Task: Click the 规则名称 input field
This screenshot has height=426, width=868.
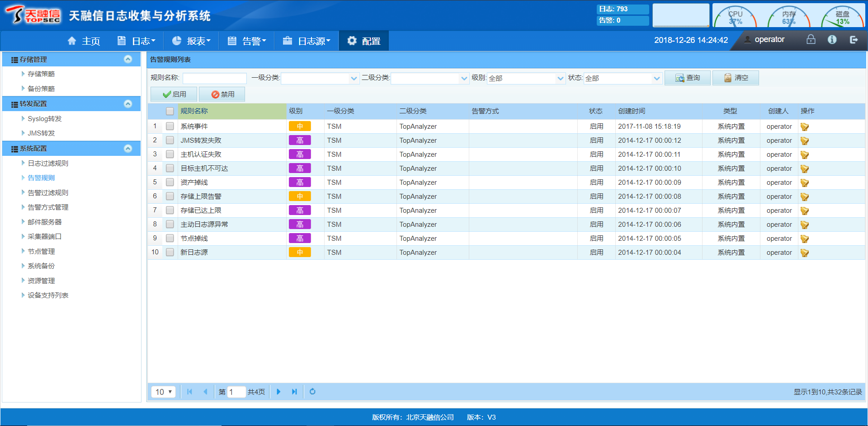Action: click(215, 78)
